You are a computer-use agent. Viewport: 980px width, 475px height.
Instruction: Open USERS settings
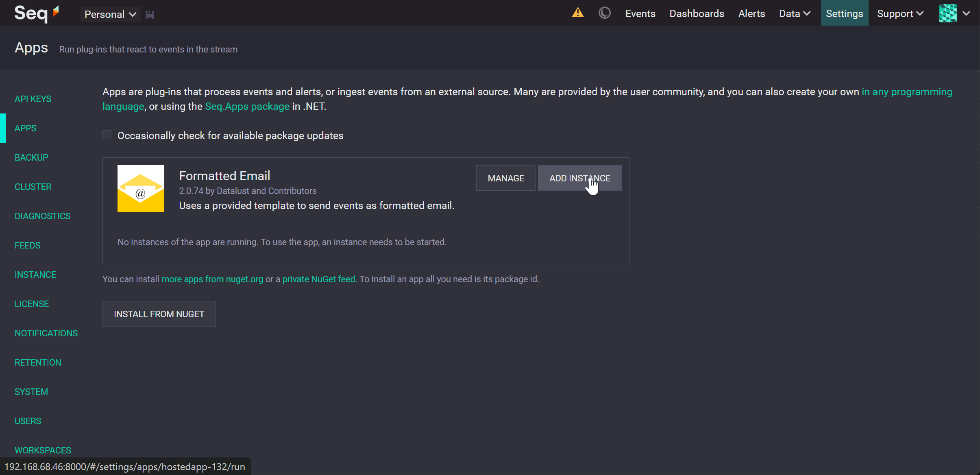pyautogui.click(x=28, y=421)
